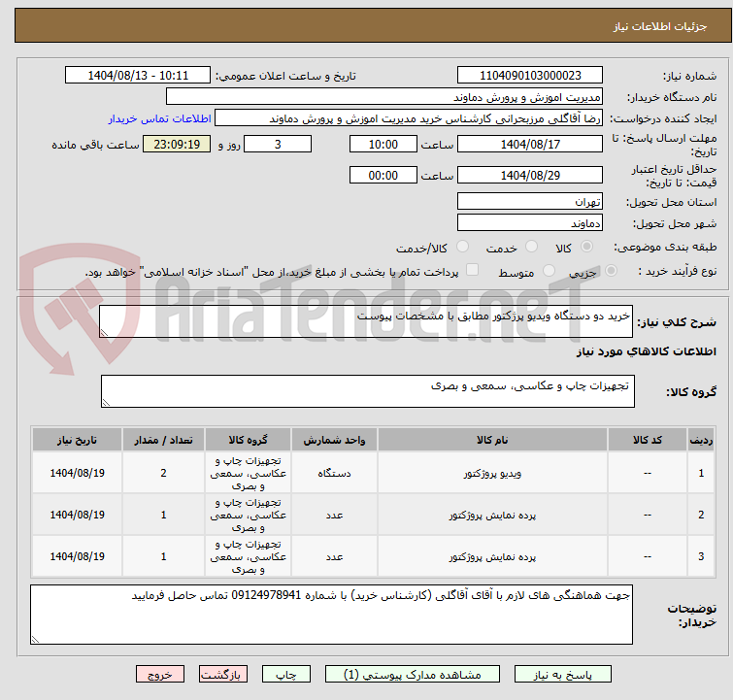The image size is (733, 700).
Task: Click the شماره نیاز field 1104090103000023
Action: click(530, 76)
